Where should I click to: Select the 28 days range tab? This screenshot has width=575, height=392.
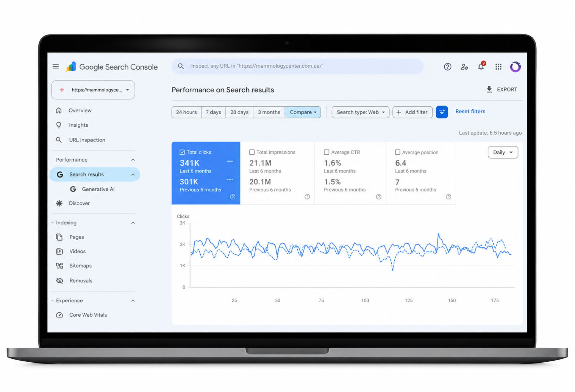[x=239, y=112]
